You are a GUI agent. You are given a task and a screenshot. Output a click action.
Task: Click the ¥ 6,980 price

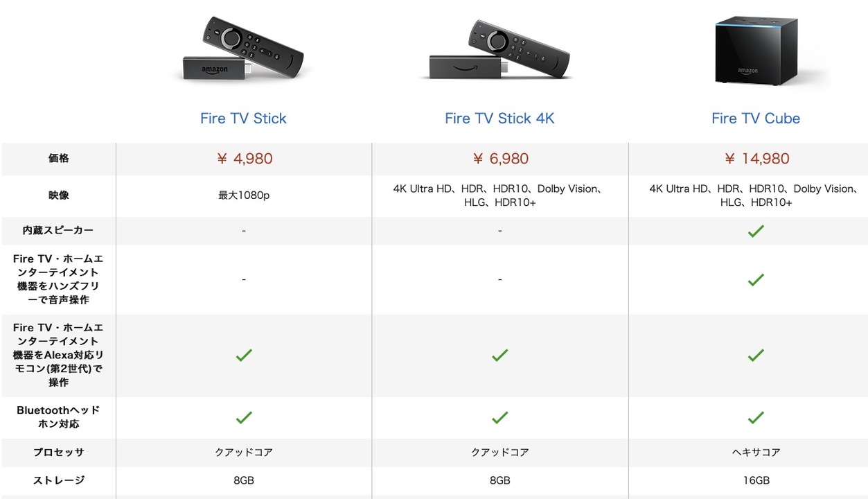click(x=500, y=159)
